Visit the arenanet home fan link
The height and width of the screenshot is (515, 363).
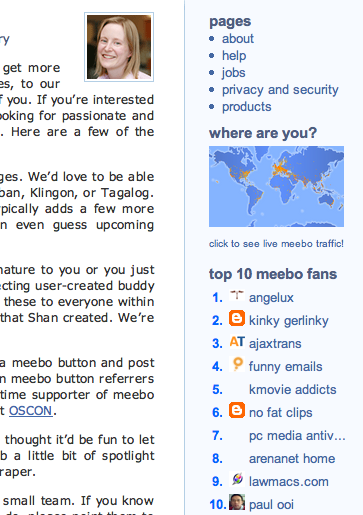pos(292,459)
